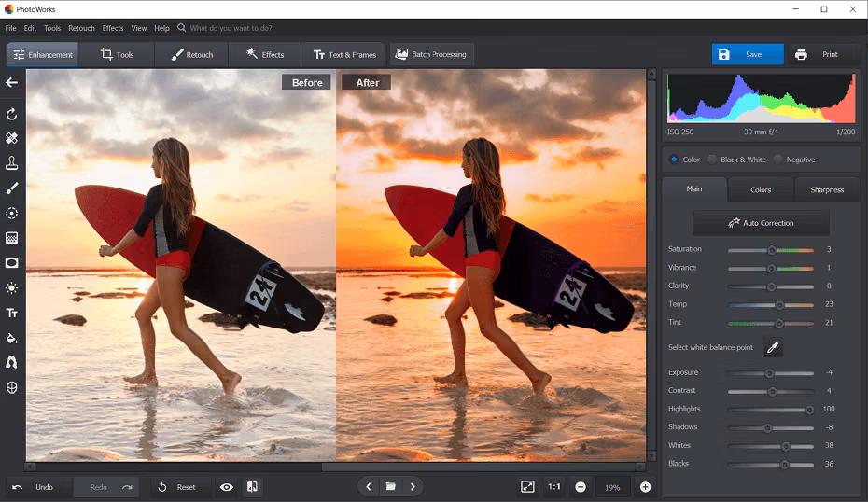Select the vignette tool icon
Viewport: 868px width, 502px height.
pos(11,263)
